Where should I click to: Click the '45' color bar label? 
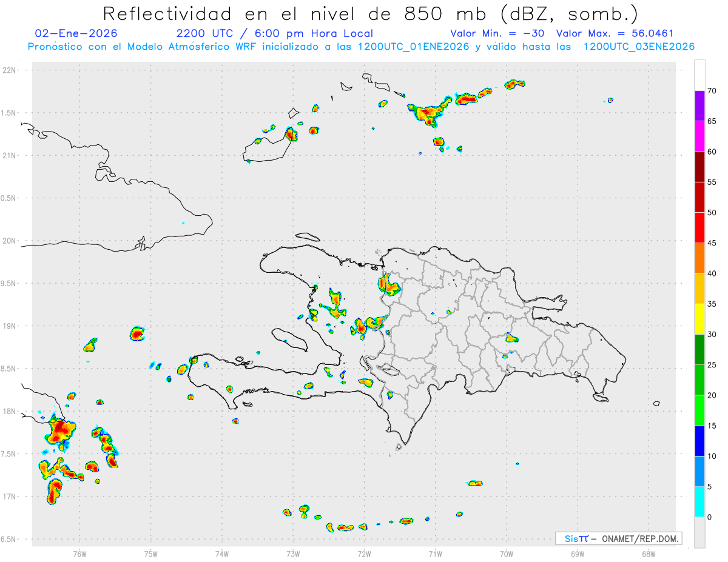[712, 243]
